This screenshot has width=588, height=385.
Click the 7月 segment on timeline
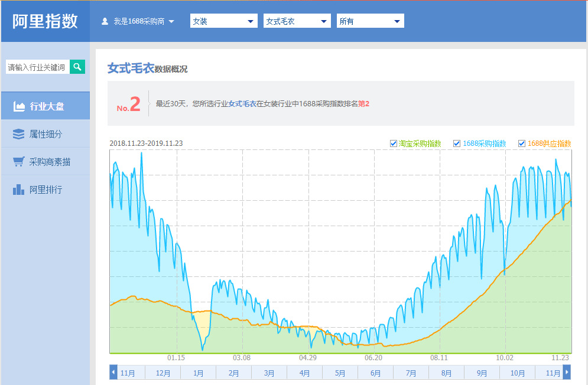(x=411, y=373)
